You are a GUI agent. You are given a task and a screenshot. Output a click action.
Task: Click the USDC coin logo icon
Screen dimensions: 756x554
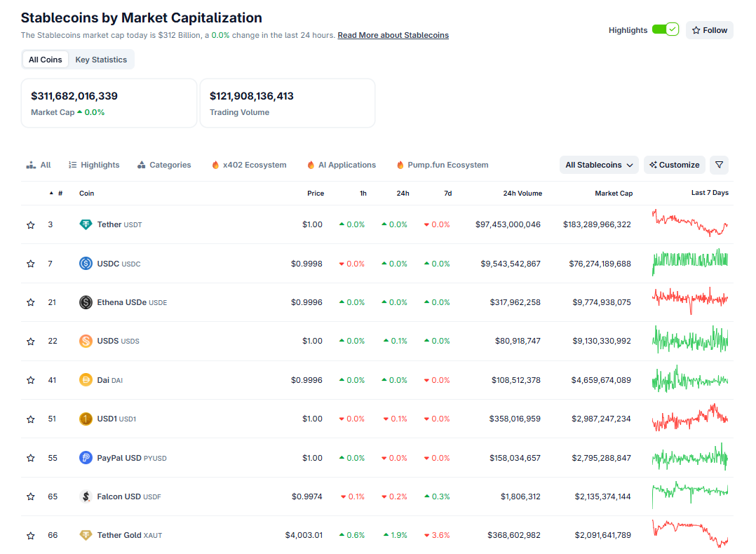pyautogui.click(x=86, y=264)
